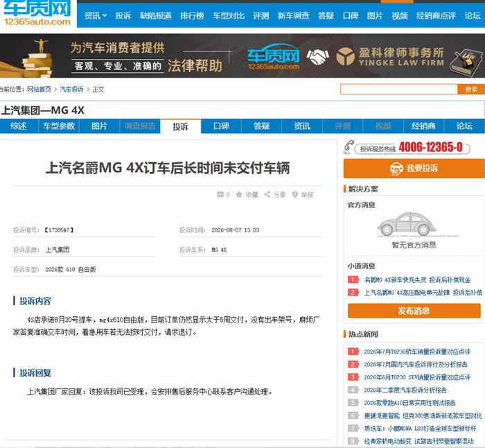Image resolution: width=485 pixels, height=448 pixels.
Task: Open the 12365auto.com site logo
Action: click(37, 13)
